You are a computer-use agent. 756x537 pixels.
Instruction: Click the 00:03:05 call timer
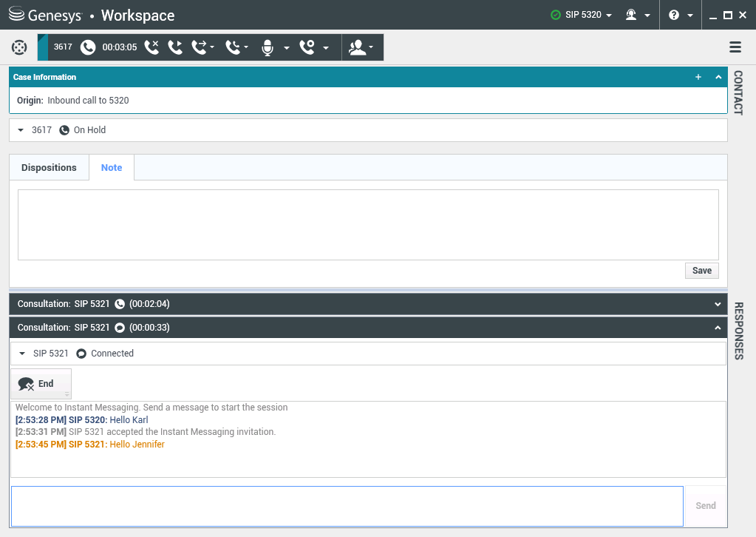click(120, 47)
